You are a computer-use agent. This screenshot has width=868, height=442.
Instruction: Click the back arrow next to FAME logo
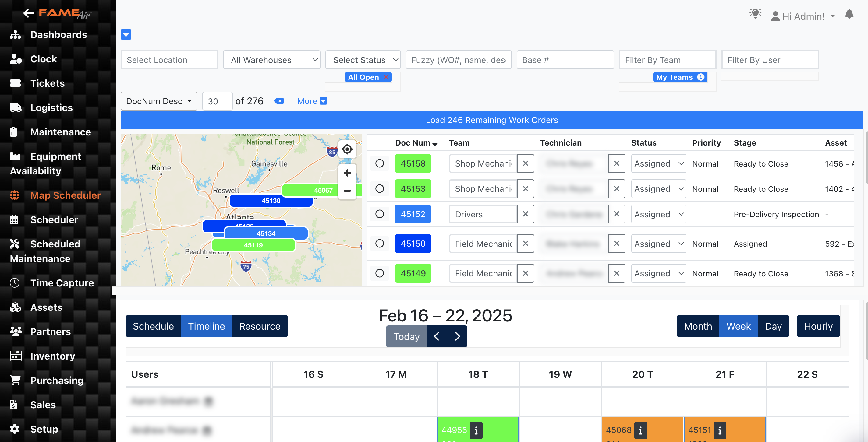tap(28, 13)
